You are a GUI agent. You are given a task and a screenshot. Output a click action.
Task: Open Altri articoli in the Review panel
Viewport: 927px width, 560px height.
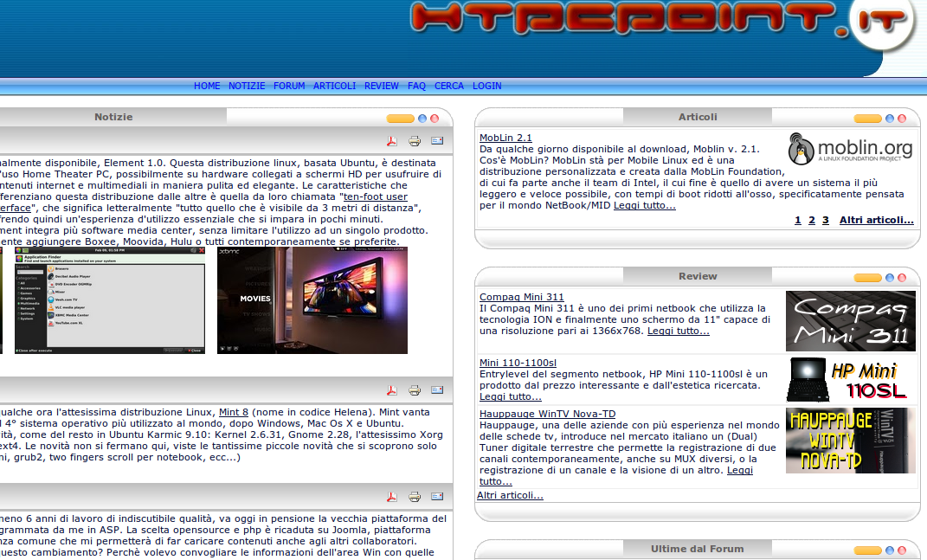[x=510, y=496]
